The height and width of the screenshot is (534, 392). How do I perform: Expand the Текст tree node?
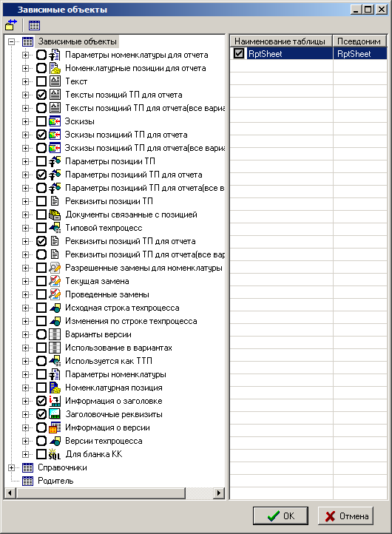[x=26, y=81]
